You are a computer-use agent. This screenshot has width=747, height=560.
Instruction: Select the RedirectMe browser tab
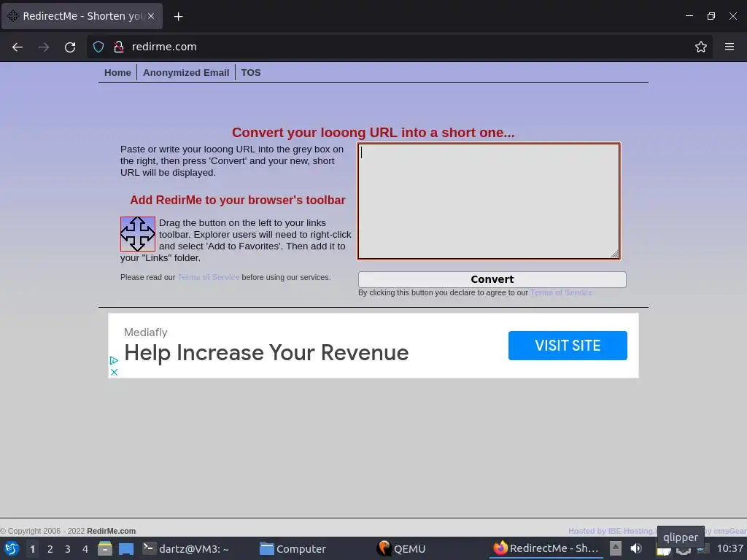(x=82, y=16)
